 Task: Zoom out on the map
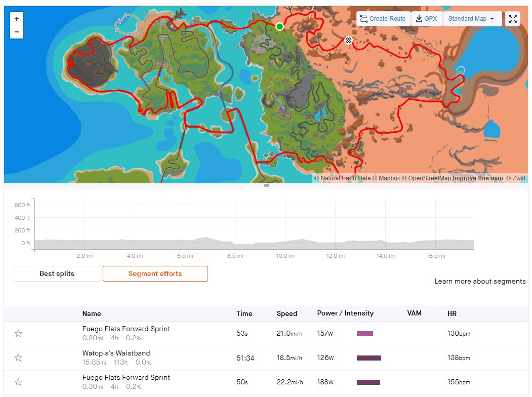pos(17,32)
